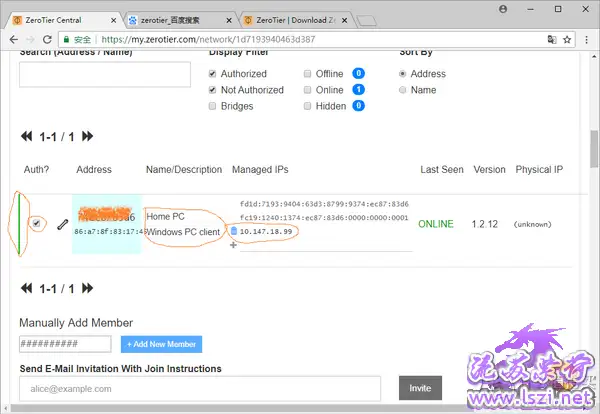Open the Chrome profile avatar icon
The height and width of the screenshot is (414, 600).
coord(503,9)
